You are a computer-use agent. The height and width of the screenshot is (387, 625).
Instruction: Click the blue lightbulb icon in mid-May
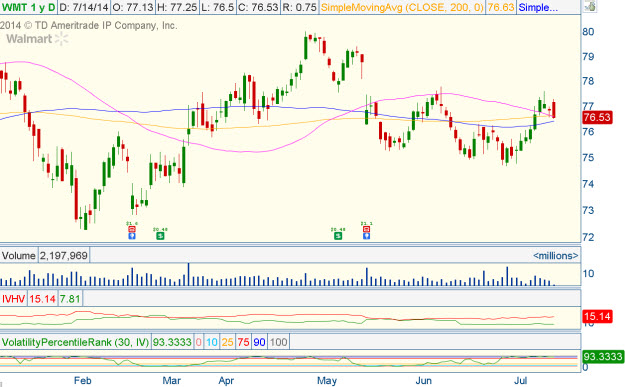[366, 236]
